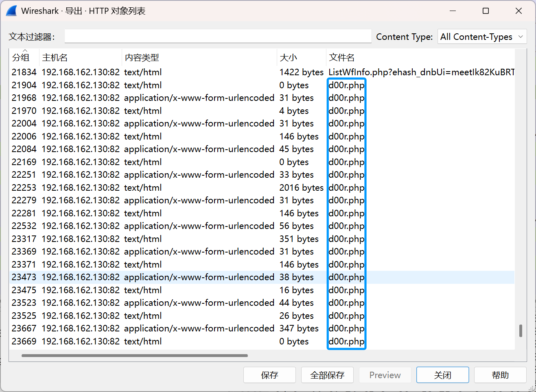
Task: Select packet 21904 in the list
Action: pos(262,85)
